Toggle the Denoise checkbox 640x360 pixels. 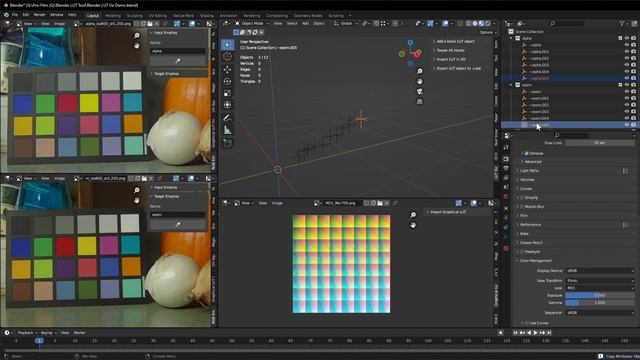click(527, 153)
